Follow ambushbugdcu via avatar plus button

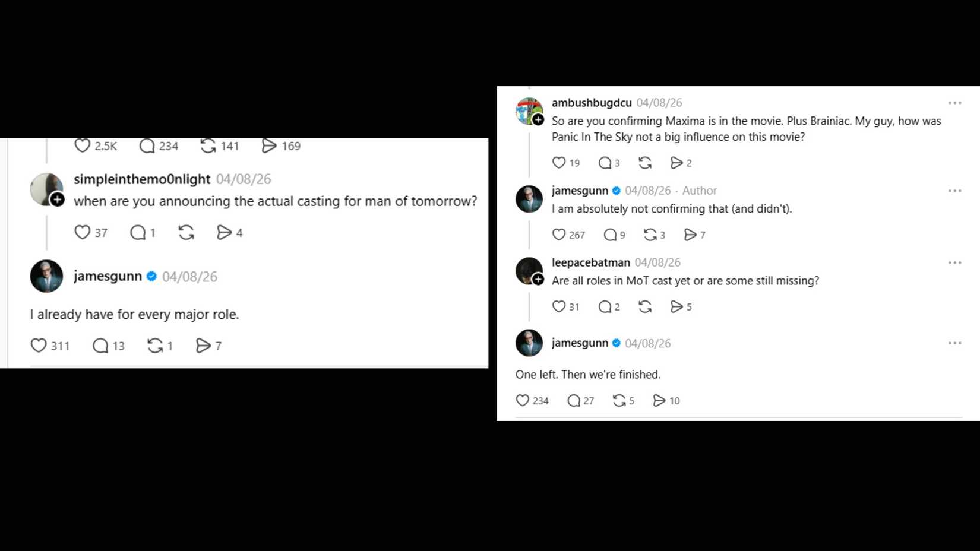(x=538, y=119)
